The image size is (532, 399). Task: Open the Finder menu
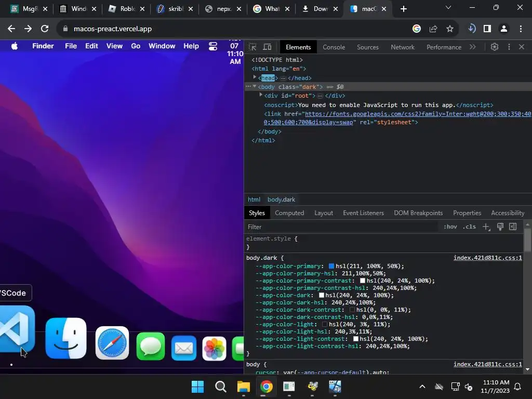[43, 46]
